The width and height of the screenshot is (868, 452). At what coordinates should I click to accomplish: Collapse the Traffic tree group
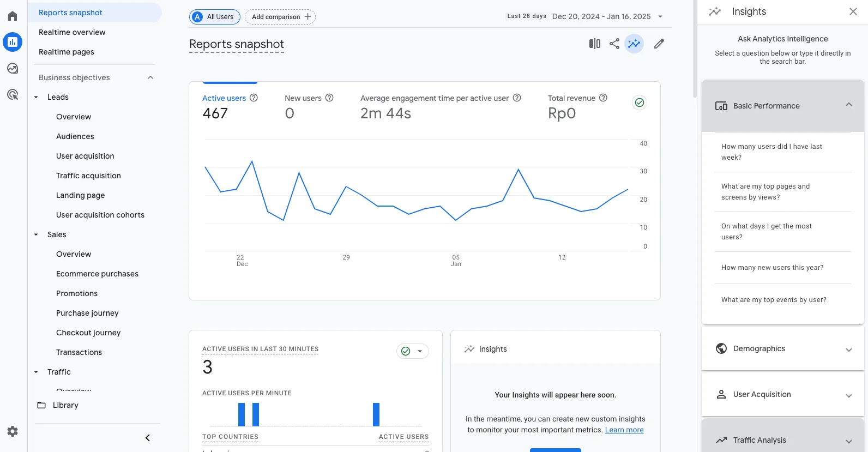tap(36, 372)
